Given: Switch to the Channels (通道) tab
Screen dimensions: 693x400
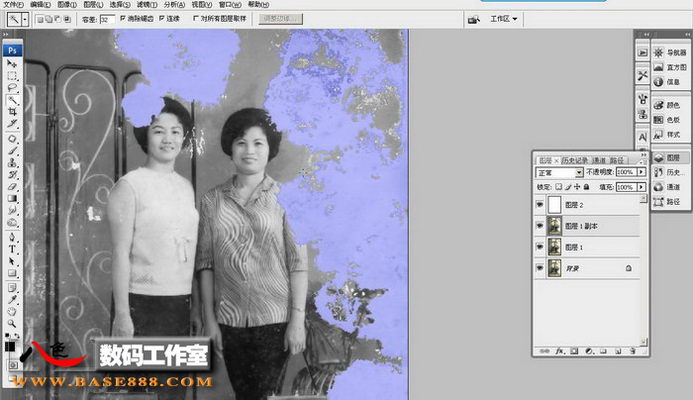Looking at the screenshot, I should pyautogui.click(x=599, y=160).
